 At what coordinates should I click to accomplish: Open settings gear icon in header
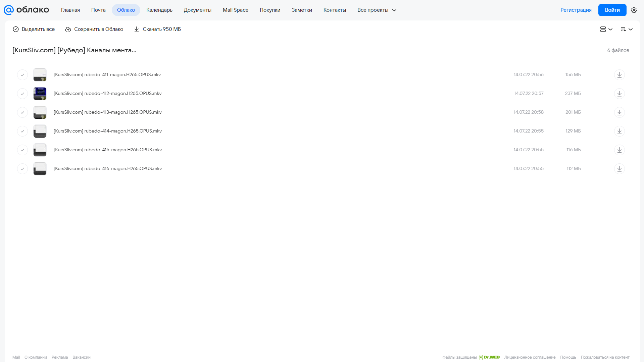[x=634, y=10]
